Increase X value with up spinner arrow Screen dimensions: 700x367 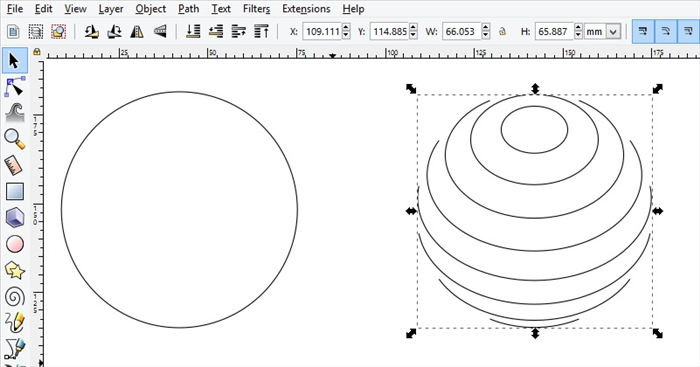coord(346,28)
